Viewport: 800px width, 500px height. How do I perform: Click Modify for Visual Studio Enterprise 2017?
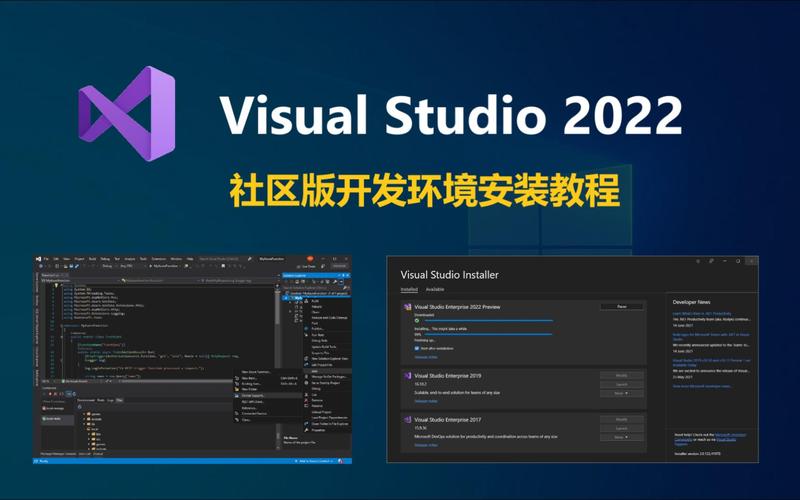coord(621,419)
